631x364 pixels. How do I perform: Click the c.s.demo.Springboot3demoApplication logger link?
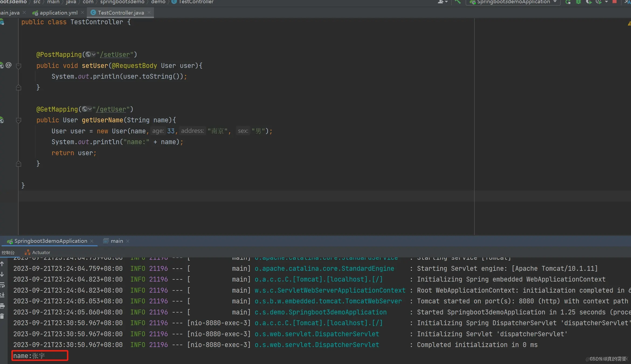click(x=320, y=312)
